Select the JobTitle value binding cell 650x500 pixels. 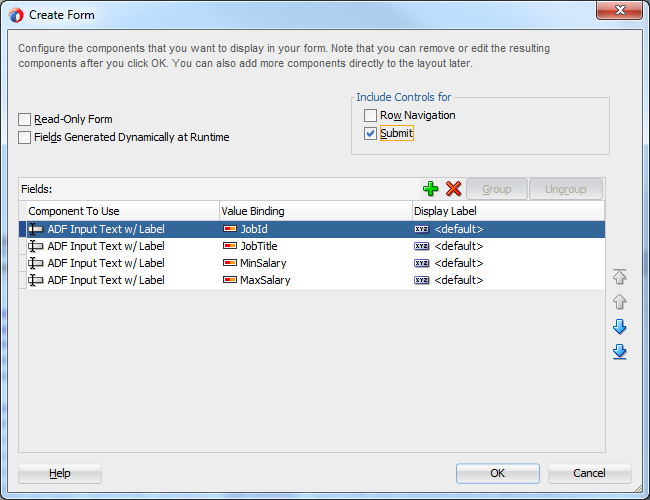pos(315,246)
